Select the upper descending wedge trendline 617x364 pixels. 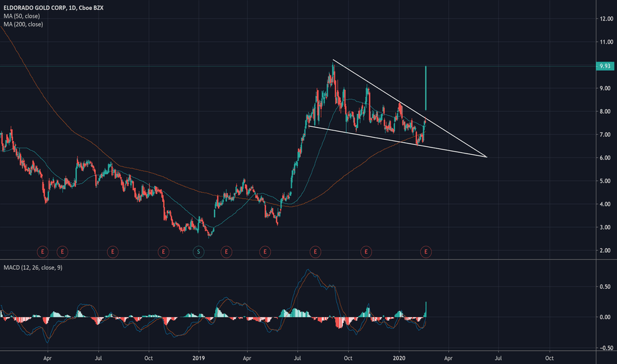coord(409,109)
